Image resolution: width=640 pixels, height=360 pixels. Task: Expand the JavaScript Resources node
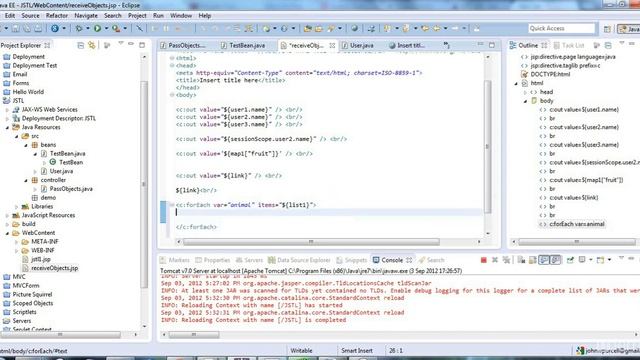pyautogui.click(x=7, y=216)
